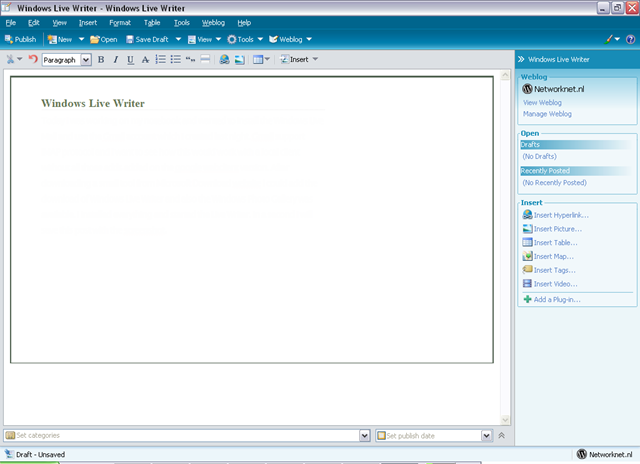Click the editor scrollbar down arrow
The image size is (640, 464).
(505, 420)
